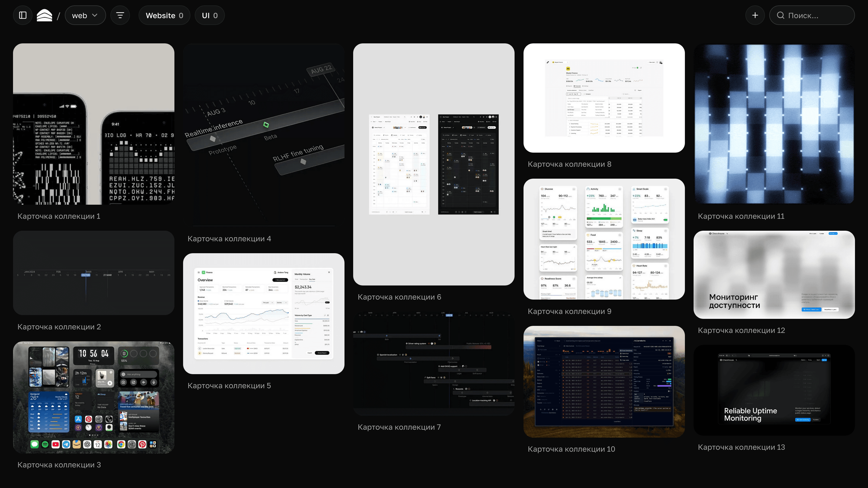
Task: Open the stacked layers home logo
Action: click(x=44, y=15)
